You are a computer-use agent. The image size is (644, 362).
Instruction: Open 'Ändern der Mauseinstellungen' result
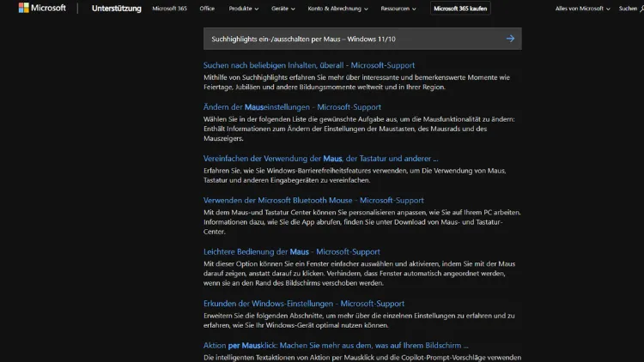click(x=292, y=107)
